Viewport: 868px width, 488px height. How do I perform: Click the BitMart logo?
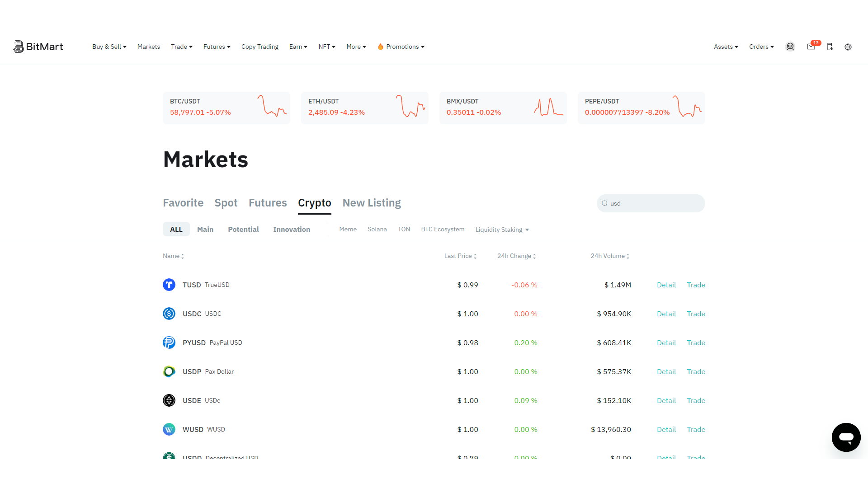pos(38,47)
